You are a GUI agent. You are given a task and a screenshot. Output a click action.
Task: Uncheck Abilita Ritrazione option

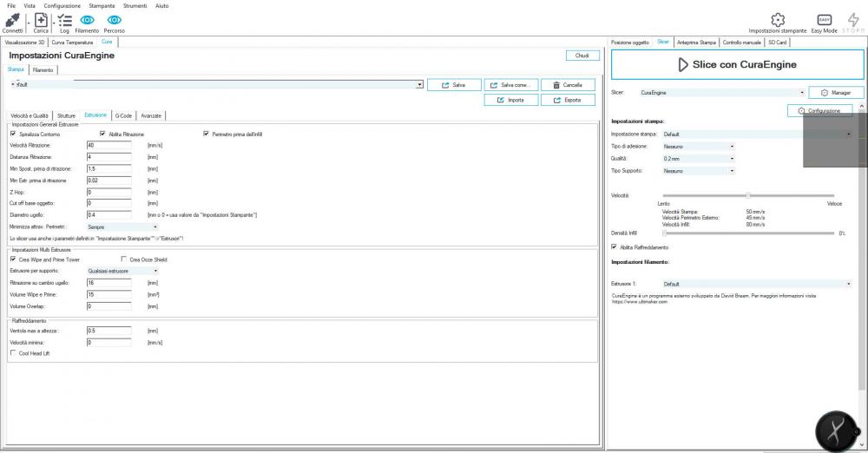(103, 134)
